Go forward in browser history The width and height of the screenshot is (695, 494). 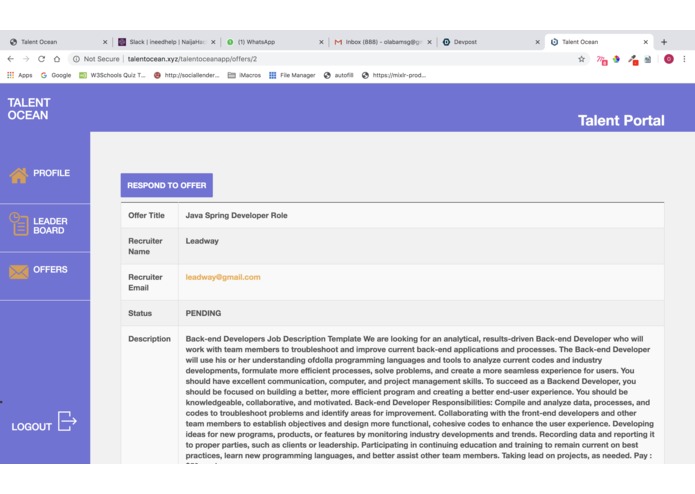pyautogui.click(x=26, y=59)
